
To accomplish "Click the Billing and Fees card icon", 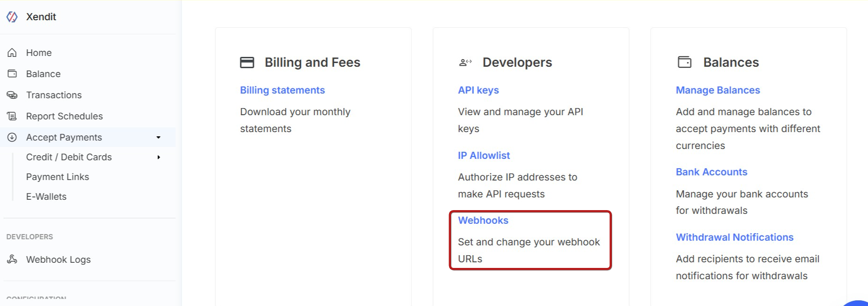I will coord(247,63).
